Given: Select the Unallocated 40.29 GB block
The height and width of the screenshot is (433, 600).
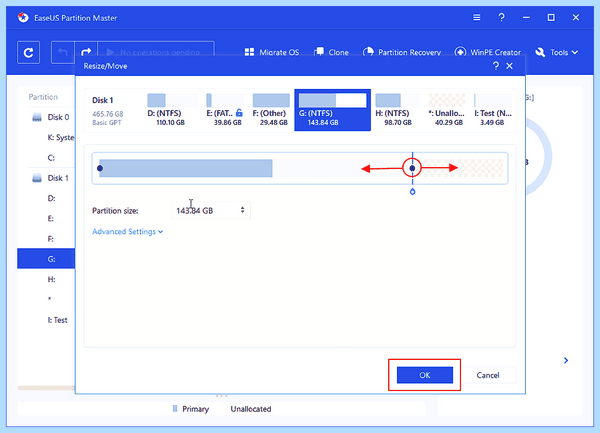Looking at the screenshot, I should tap(447, 110).
